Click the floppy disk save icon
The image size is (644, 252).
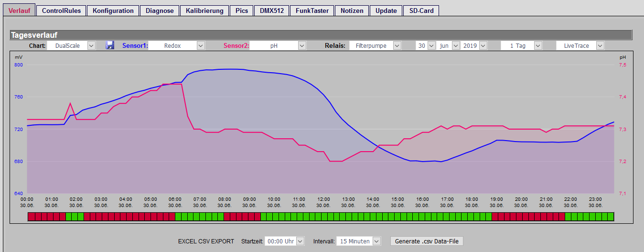pos(110,45)
